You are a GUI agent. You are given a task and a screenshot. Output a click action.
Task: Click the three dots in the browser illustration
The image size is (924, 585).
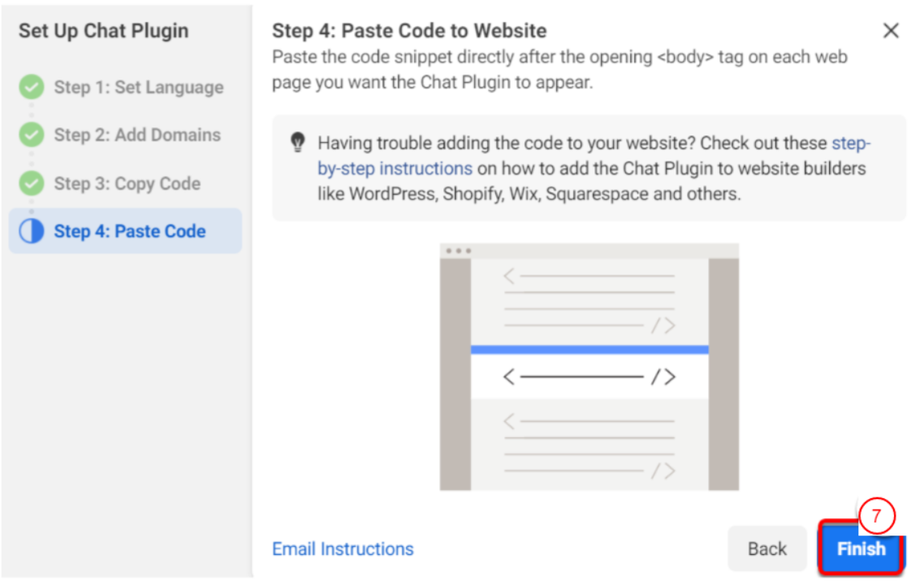tap(458, 251)
